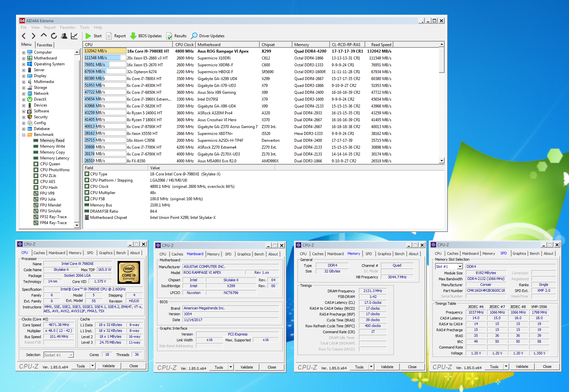
Task: Open Tools dropdown arrow in Memory tab window
Action: point(371,367)
